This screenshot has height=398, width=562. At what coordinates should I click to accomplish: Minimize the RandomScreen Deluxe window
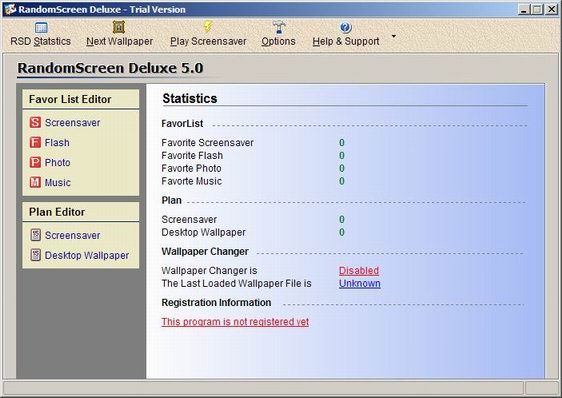pos(524,9)
